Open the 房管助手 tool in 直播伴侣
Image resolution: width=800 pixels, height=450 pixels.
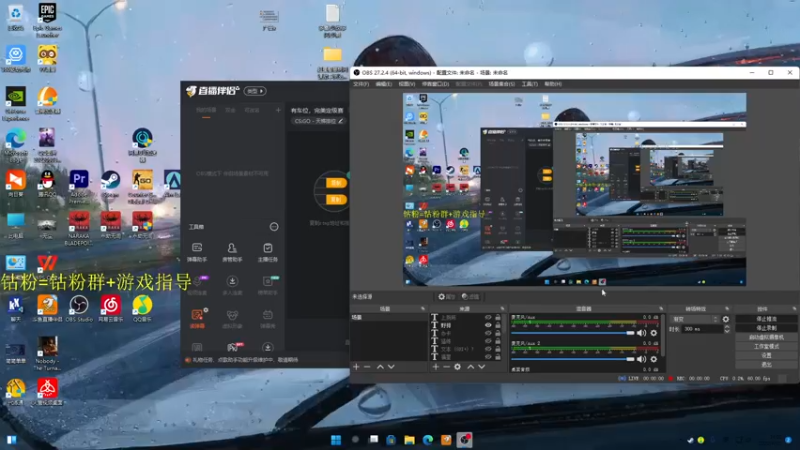point(232,252)
